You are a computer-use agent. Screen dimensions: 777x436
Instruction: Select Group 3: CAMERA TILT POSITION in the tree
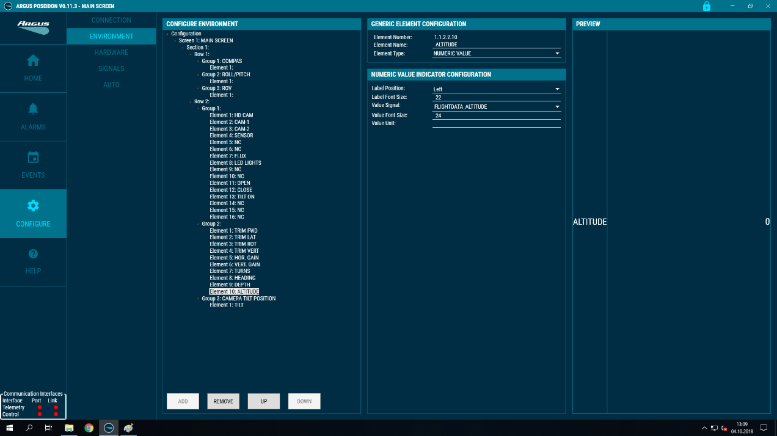(238, 298)
